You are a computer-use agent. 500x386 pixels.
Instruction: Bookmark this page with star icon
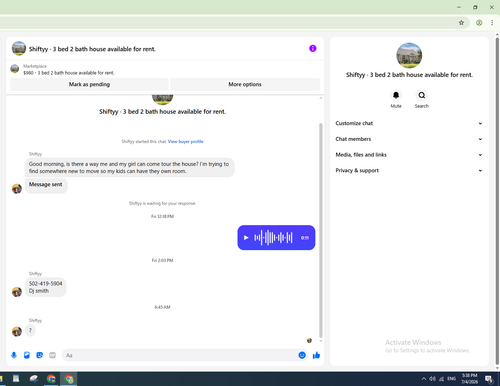pos(461,23)
